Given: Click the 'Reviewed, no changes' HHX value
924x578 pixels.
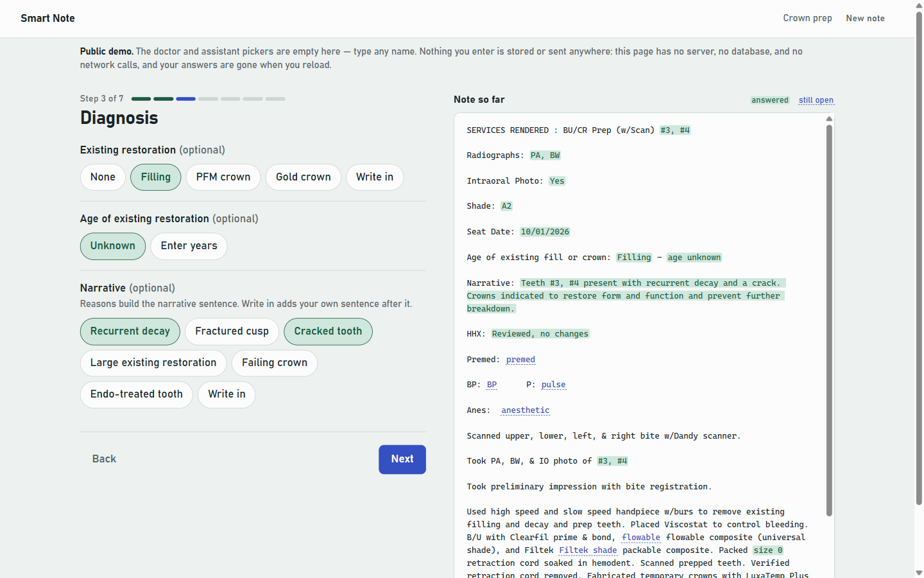Looking at the screenshot, I should (540, 334).
